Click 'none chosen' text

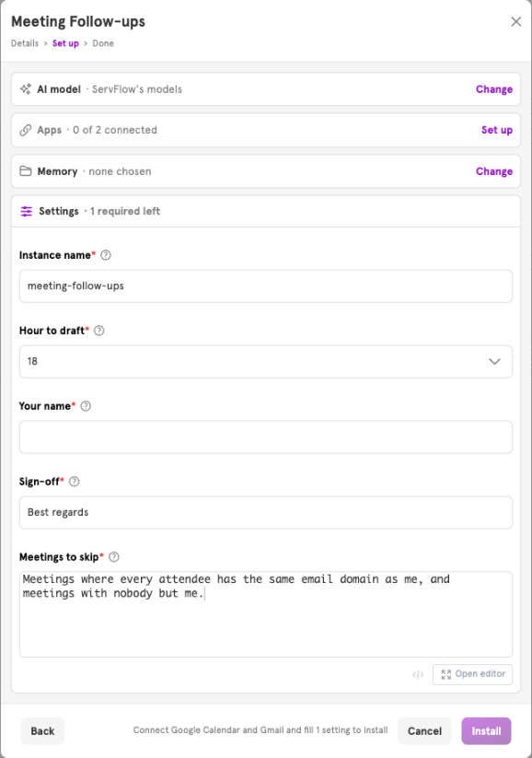pyautogui.click(x=120, y=171)
